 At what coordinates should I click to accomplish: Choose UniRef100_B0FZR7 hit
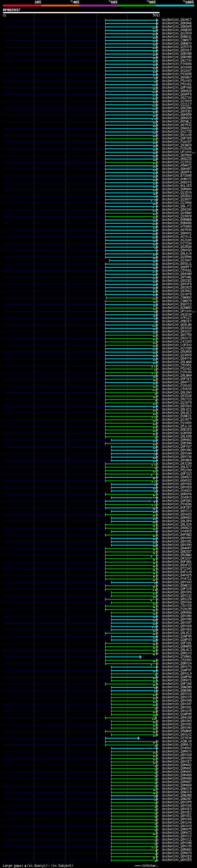[x=177, y=507]
